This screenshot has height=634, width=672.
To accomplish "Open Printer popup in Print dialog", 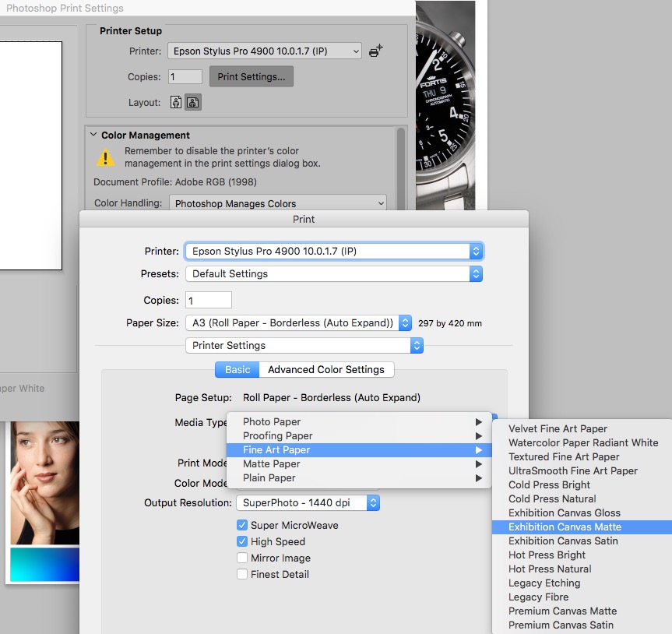I will point(334,252).
